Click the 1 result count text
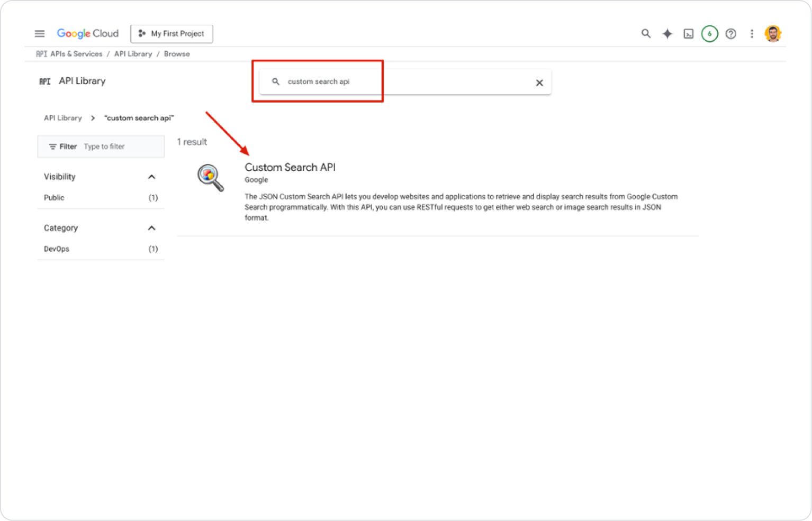Image resolution: width=812 pixels, height=521 pixels. click(192, 142)
